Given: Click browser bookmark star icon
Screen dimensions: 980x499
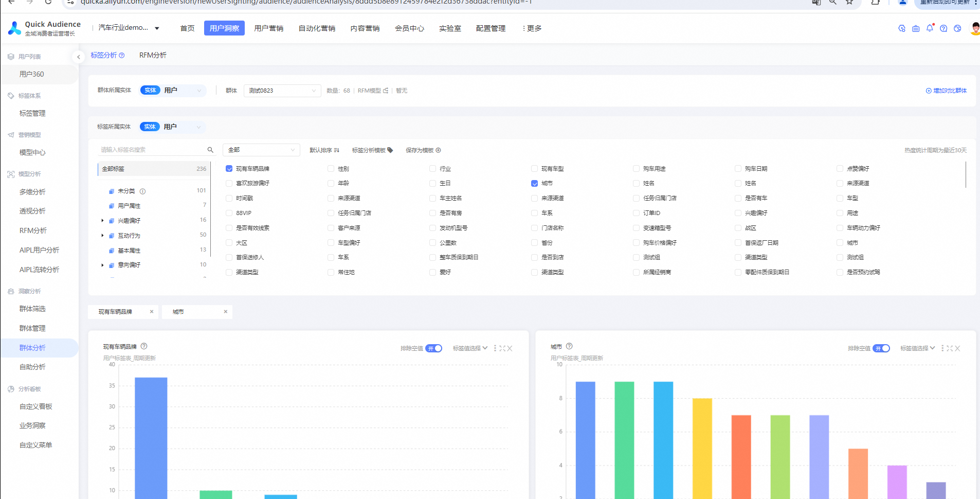Looking at the screenshot, I should coord(849,2).
